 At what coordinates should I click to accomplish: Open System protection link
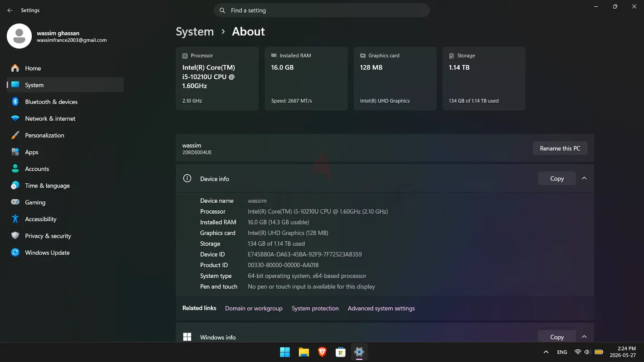pyautogui.click(x=315, y=309)
